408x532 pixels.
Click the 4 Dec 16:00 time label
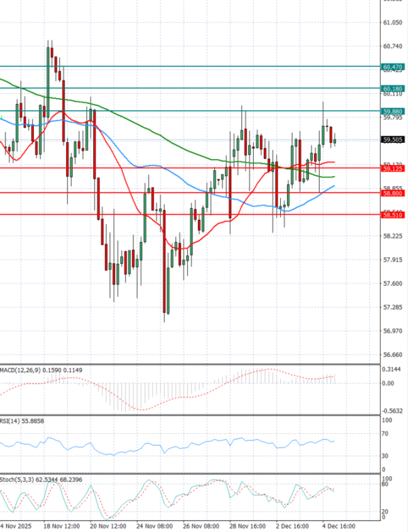(x=338, y=526)
